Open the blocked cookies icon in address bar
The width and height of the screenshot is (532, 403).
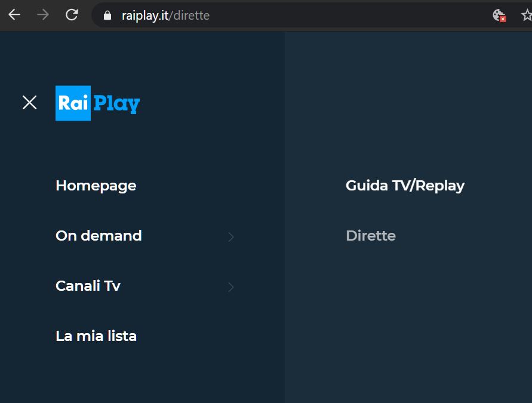point(499,16)
